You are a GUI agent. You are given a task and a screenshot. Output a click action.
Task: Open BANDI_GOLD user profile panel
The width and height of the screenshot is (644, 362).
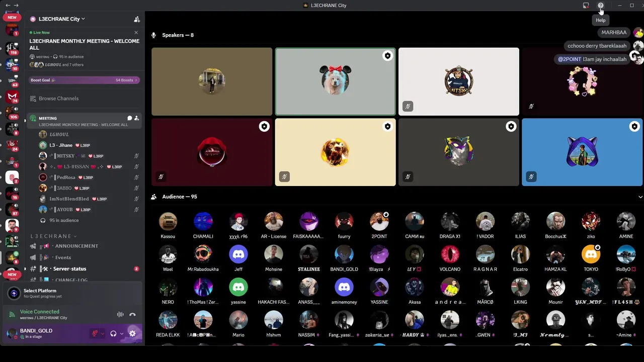click(36, 333)
